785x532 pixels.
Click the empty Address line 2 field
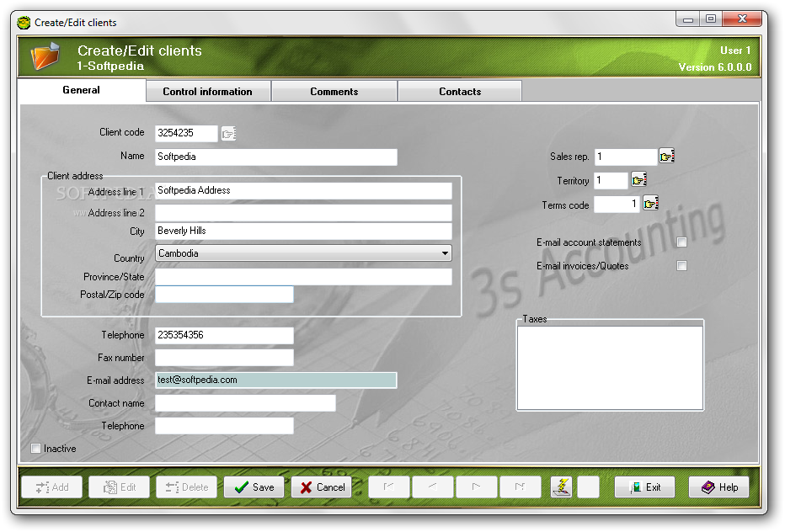303,213
